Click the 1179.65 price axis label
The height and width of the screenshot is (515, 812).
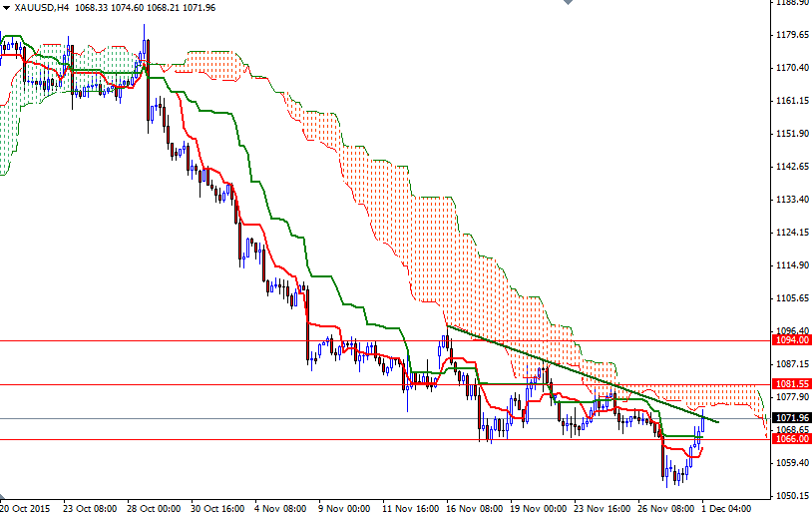coord(792,35)
